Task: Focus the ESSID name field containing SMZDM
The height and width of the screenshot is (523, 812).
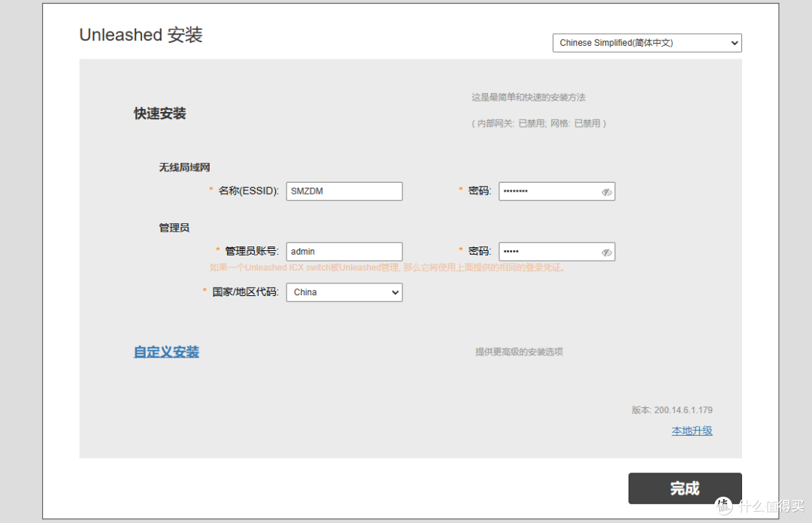Action: click(x=344, y=191)
